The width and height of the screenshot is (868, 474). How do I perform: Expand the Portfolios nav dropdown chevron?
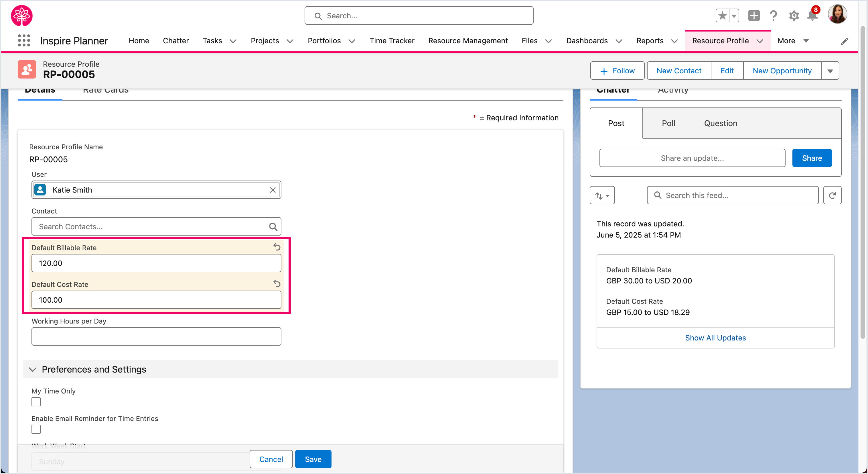352,41
